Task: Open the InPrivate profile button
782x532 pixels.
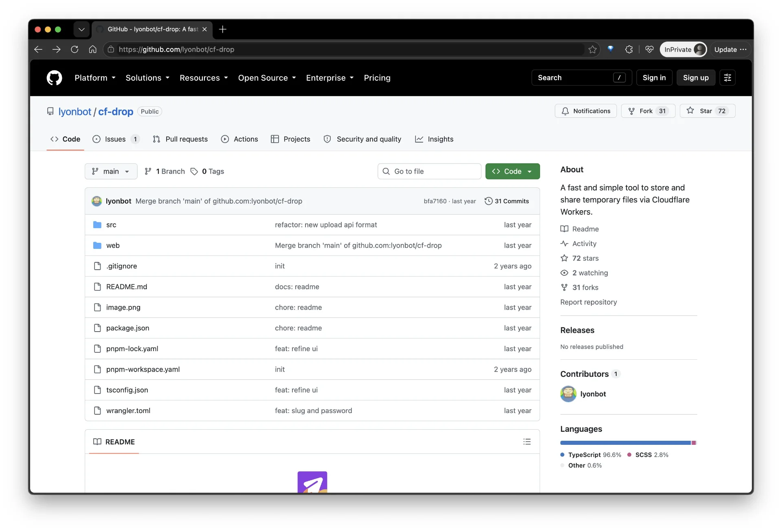Action: coord(683,49)
